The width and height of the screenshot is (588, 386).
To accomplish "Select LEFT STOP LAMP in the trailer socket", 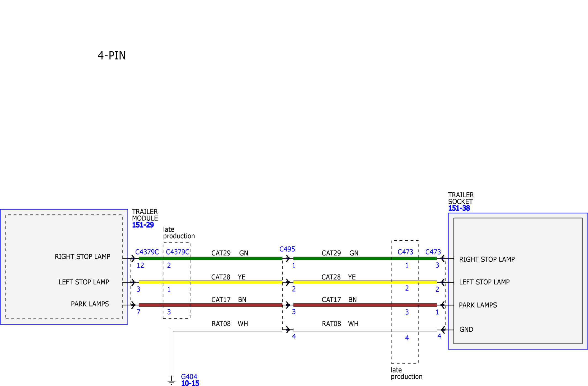I will click(484, 282).
